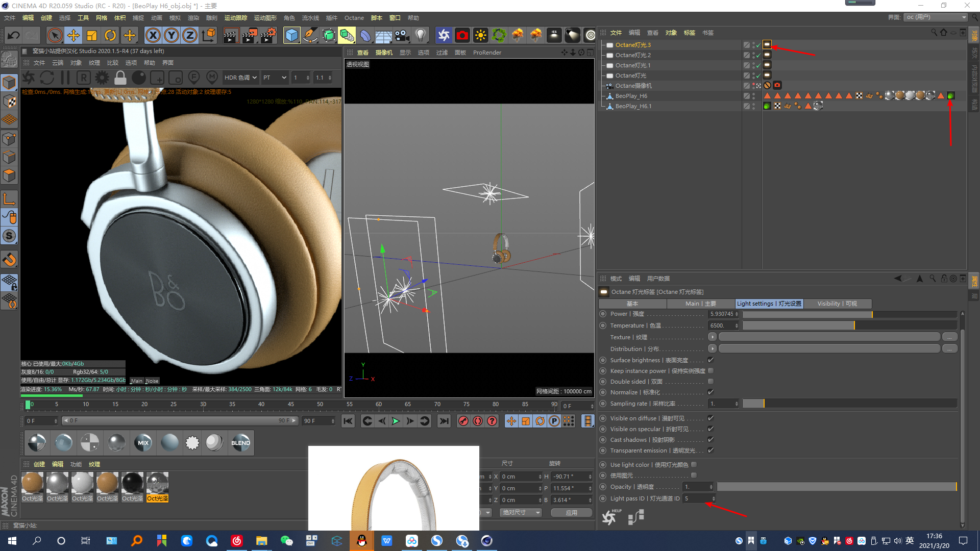
Task: Toggle the Double sided checkbox
Action: [x=710, y=382]
